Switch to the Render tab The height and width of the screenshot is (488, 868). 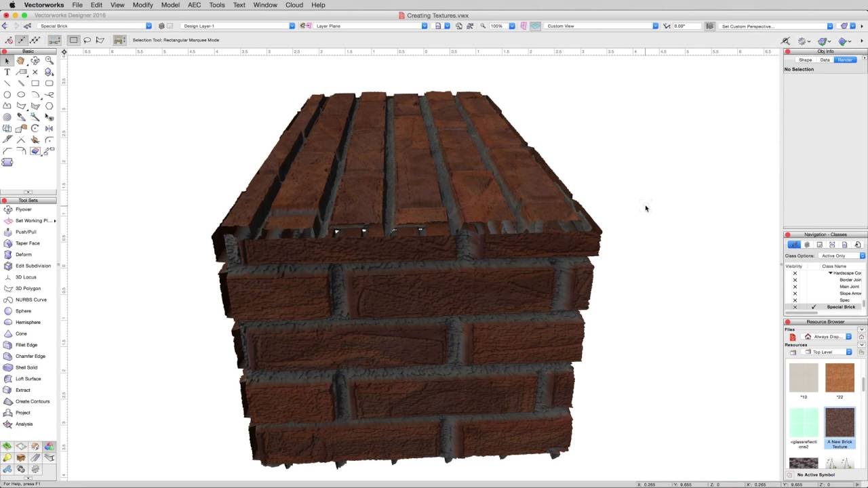point(845,60)
